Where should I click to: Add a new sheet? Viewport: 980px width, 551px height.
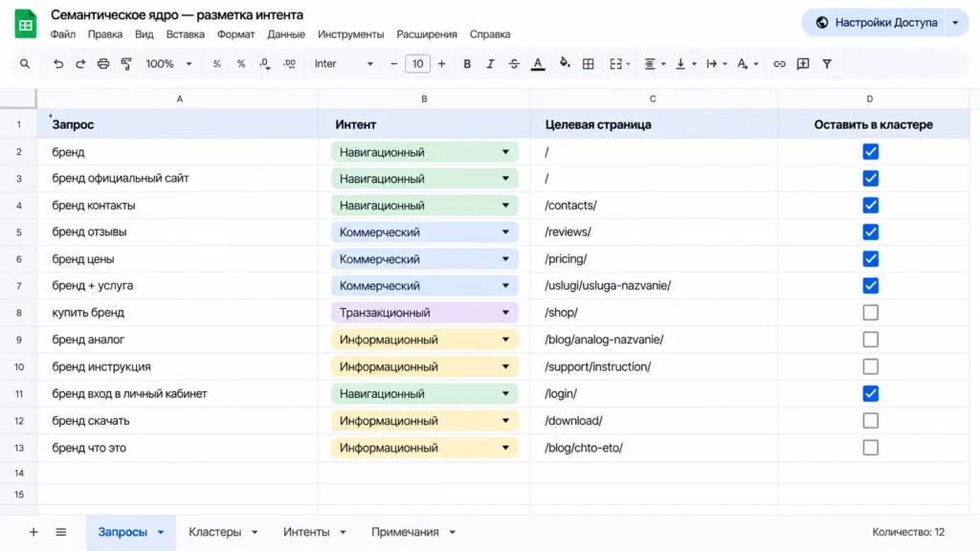point(33,532)
